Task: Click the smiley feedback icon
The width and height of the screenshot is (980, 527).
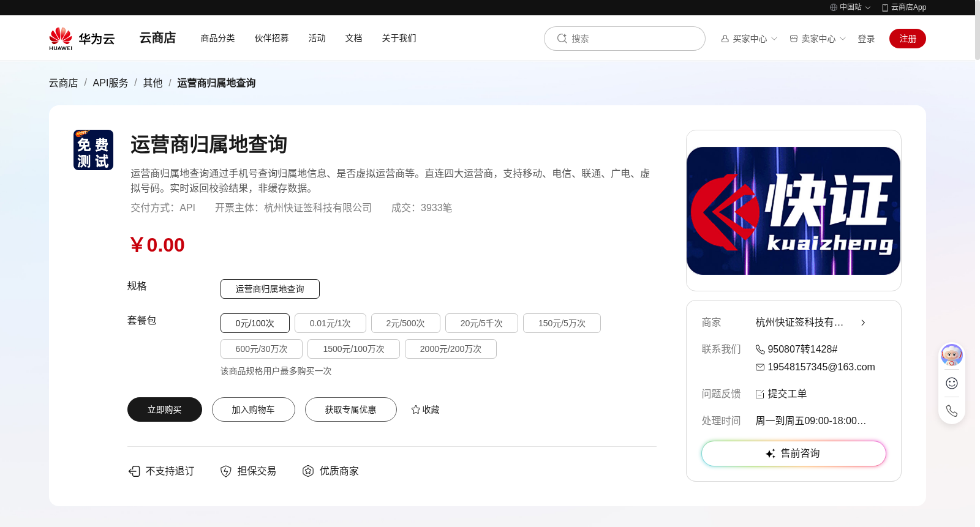Action: pos(951,383)
